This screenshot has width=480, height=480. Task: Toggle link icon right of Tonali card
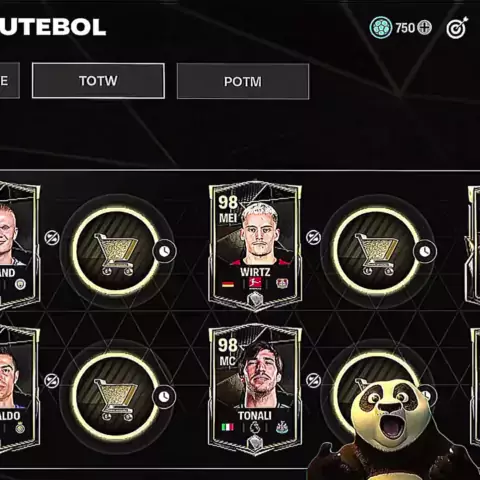tap(313, 380)
